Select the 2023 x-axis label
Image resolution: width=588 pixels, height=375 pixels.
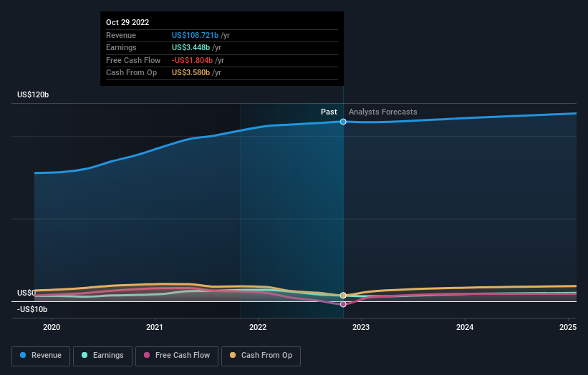(x=361, y=327)
